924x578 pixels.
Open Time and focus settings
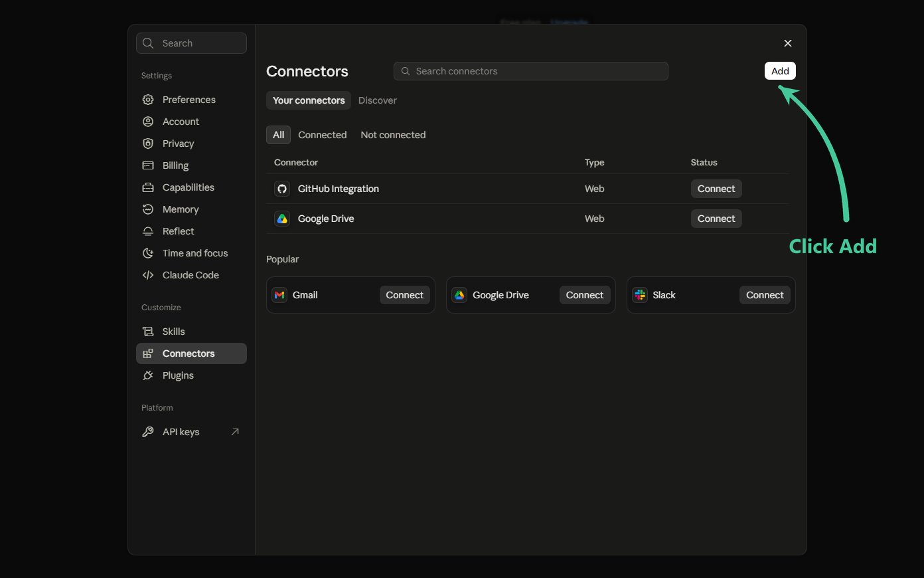[191, 253]
